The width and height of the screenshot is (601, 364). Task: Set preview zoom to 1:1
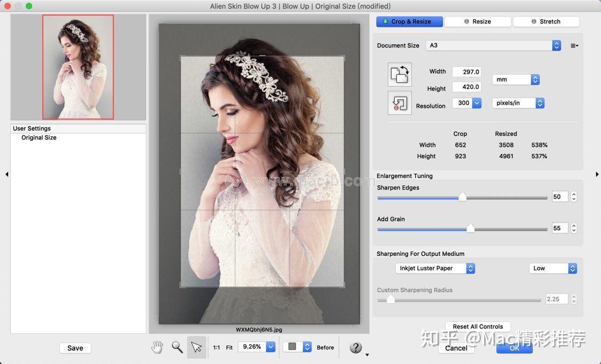point(216,347)
